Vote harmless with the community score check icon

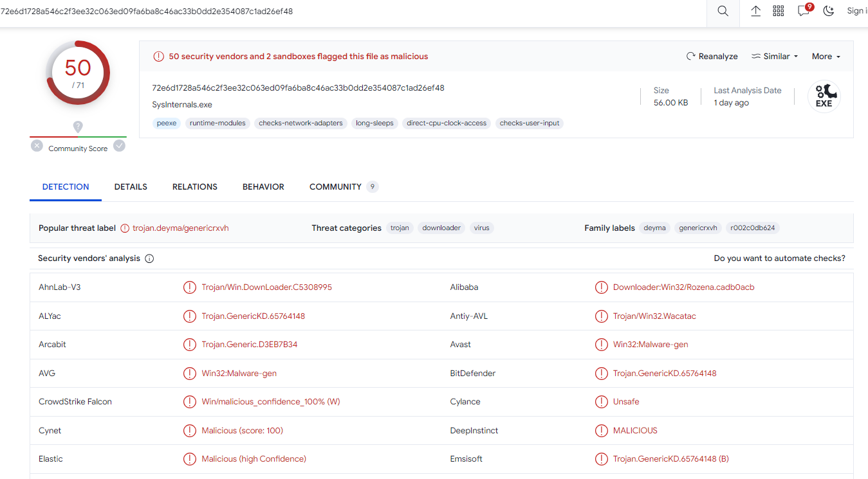(119, 146)
